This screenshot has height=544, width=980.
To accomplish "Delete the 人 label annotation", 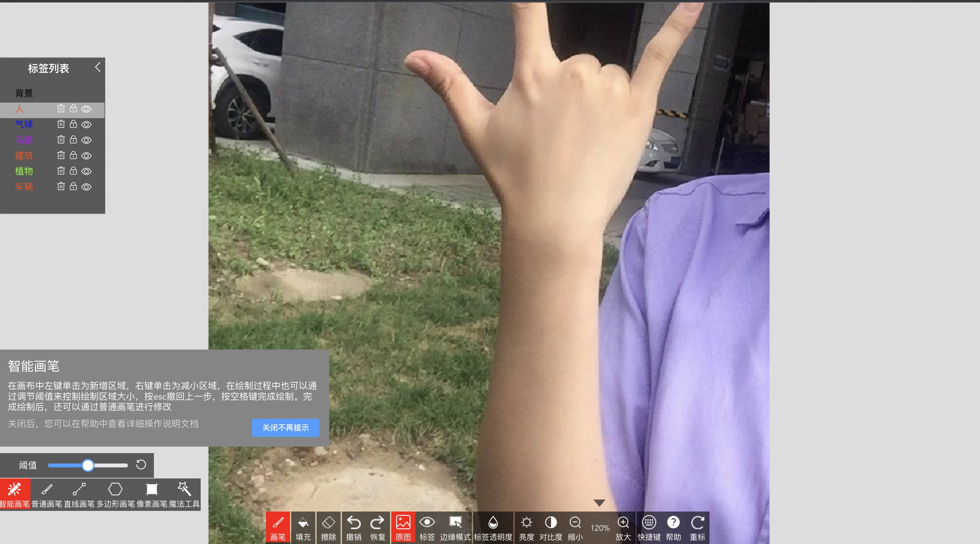I will (x=61, y=108).
